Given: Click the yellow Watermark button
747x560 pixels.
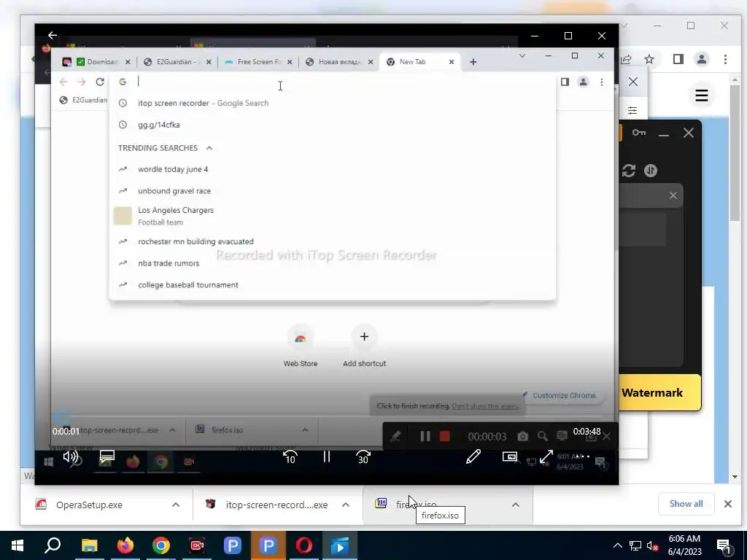Looking at the screenshot, I should pyautogui.click(x=659, y=393).
